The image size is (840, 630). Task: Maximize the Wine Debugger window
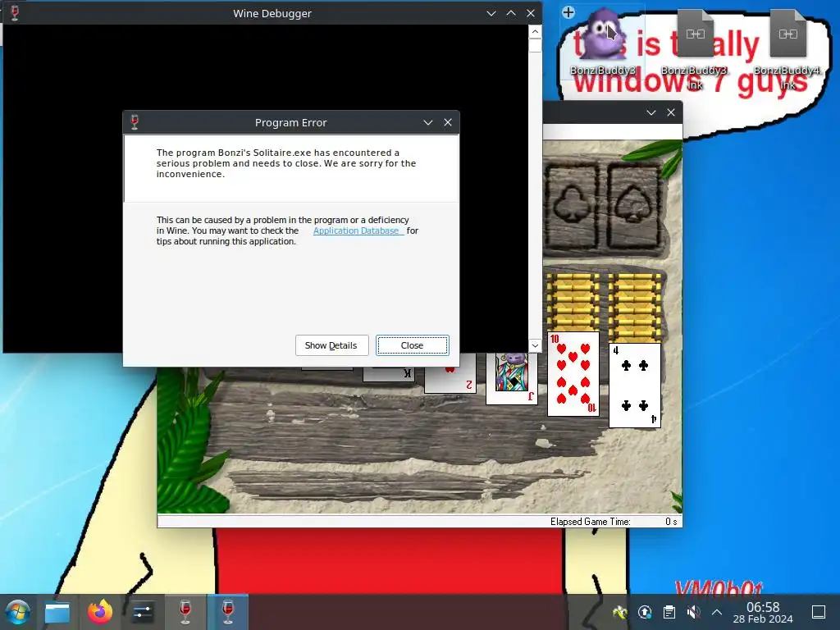point(511,13)
